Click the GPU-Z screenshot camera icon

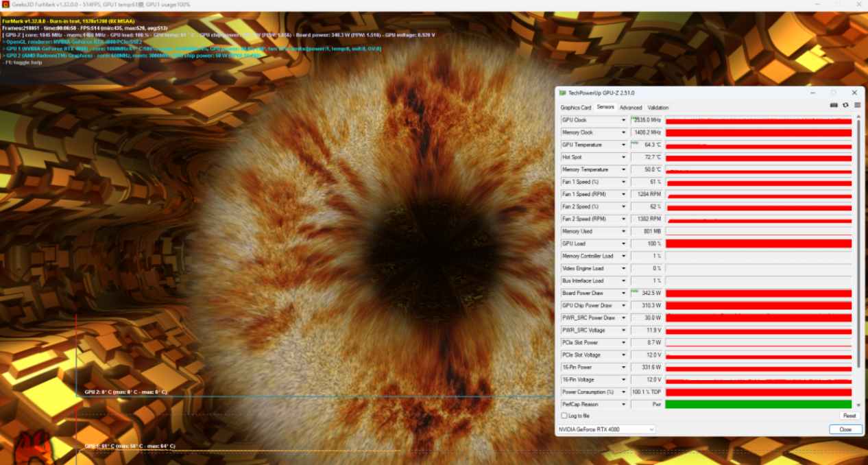[834, 106]
